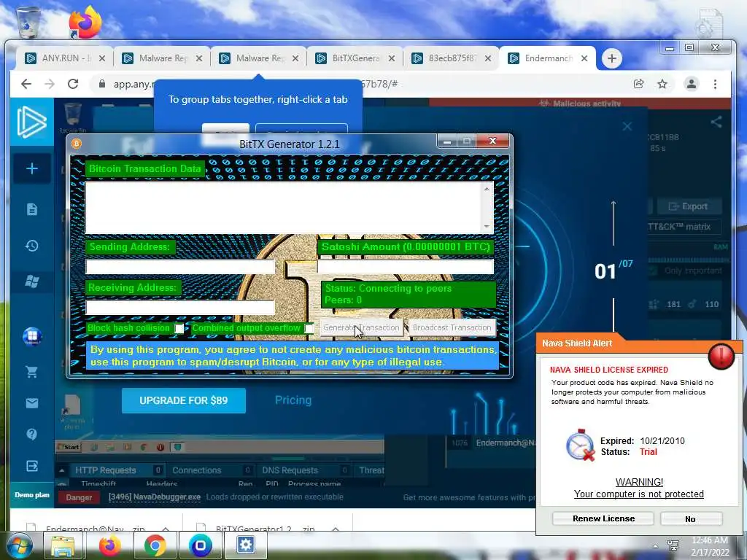Open the Pricing link
The height and width of the screenshot is (560, 747).
[x=293, y=400]
